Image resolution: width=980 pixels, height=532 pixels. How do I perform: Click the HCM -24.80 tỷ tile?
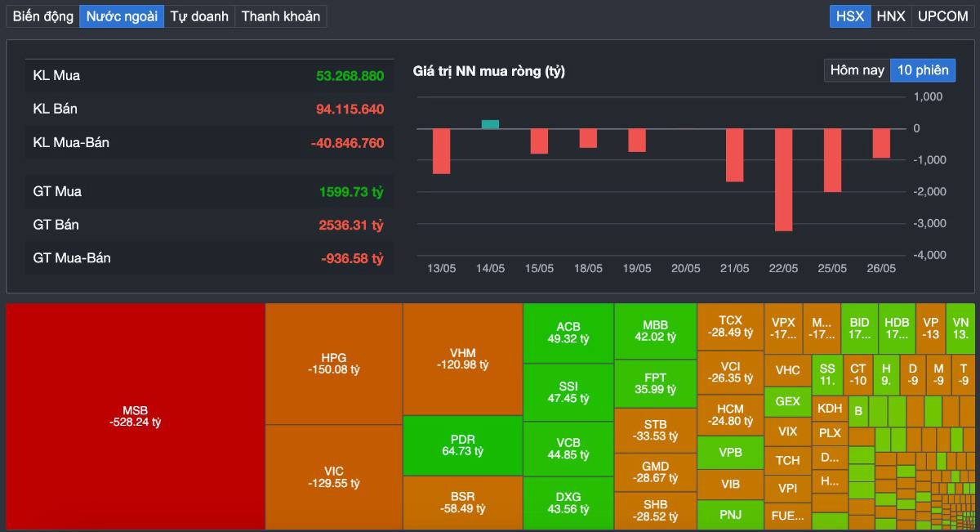pyautogui.click(x=730, y=414)
